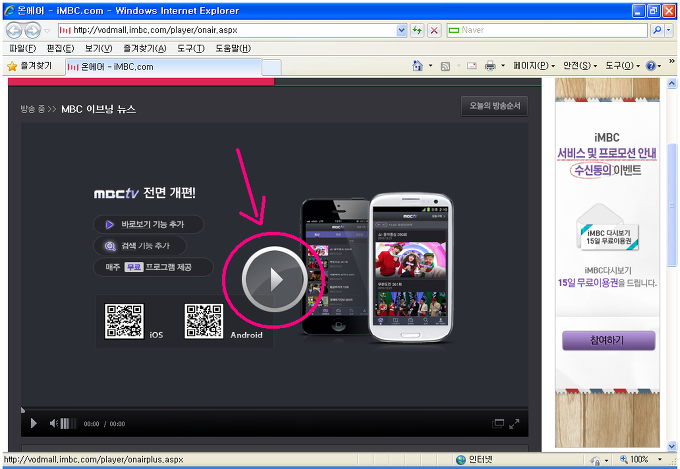
Task: Click the large center play button
Action: coord(274,279)
